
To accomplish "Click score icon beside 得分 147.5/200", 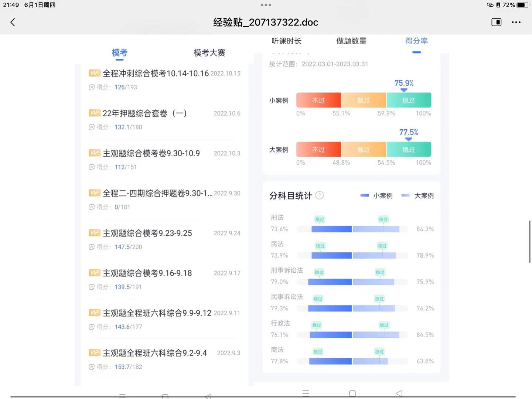I will (92, 247).
